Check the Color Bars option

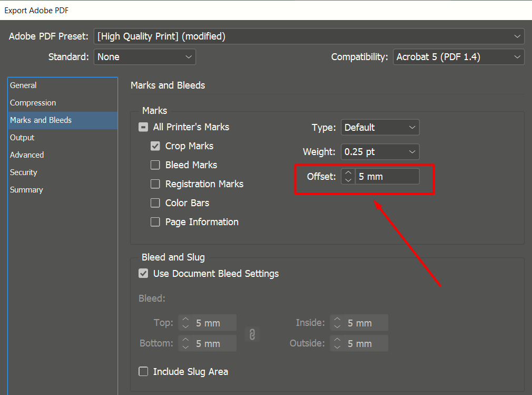(x=155, y=203)
